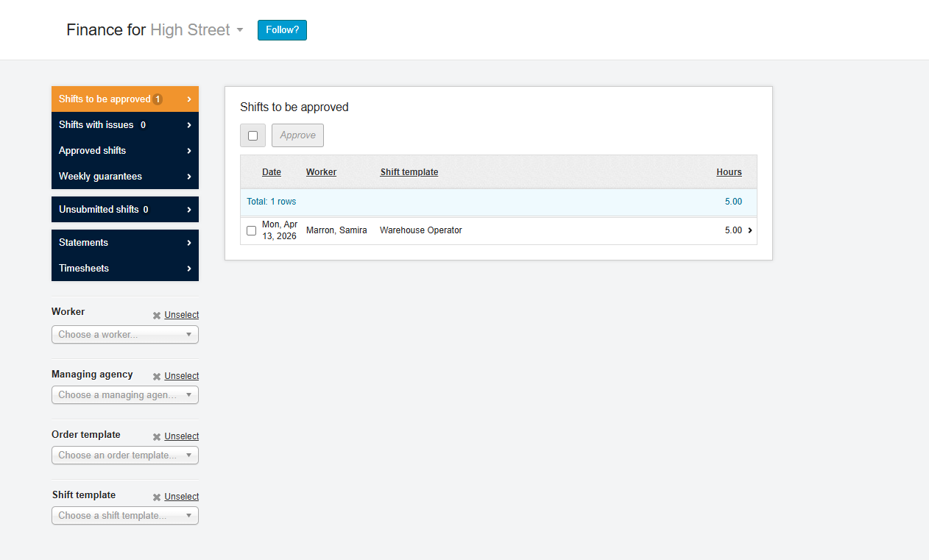Click the arrow on the Statements sidebar item
The image size is (929, 560).
tap(190, 242)
